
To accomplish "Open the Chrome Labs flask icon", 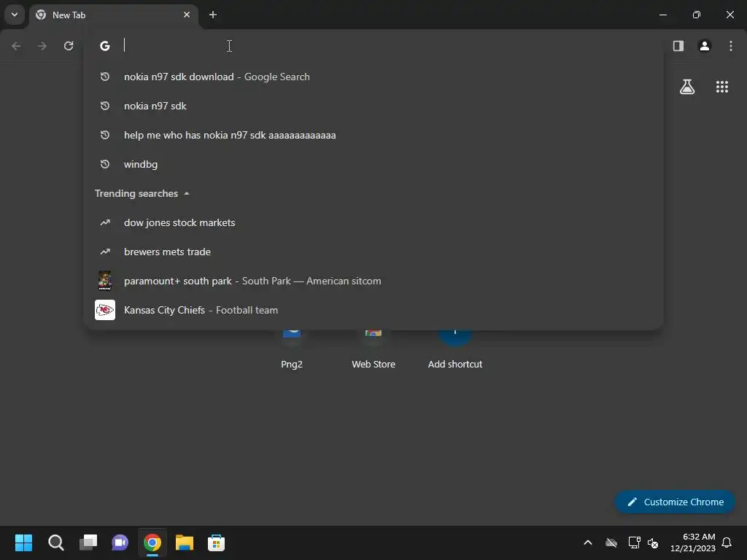I will click(x=687, y=87).
